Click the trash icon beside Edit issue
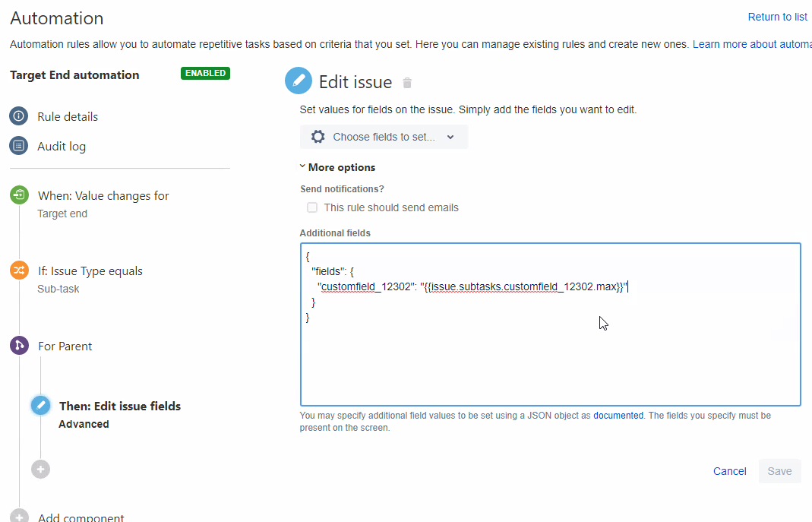 pos(407,81)
